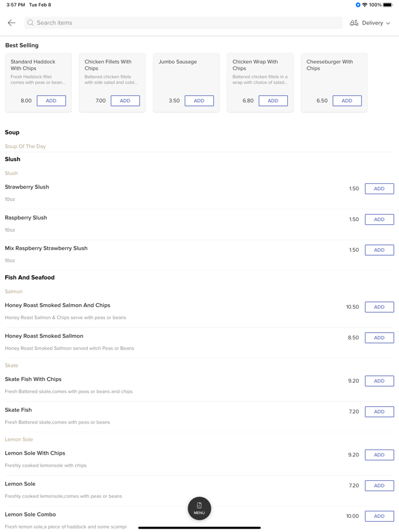Add Cheeseburger With Chips to order
The image size is (399, 532).
pos(347,101)
